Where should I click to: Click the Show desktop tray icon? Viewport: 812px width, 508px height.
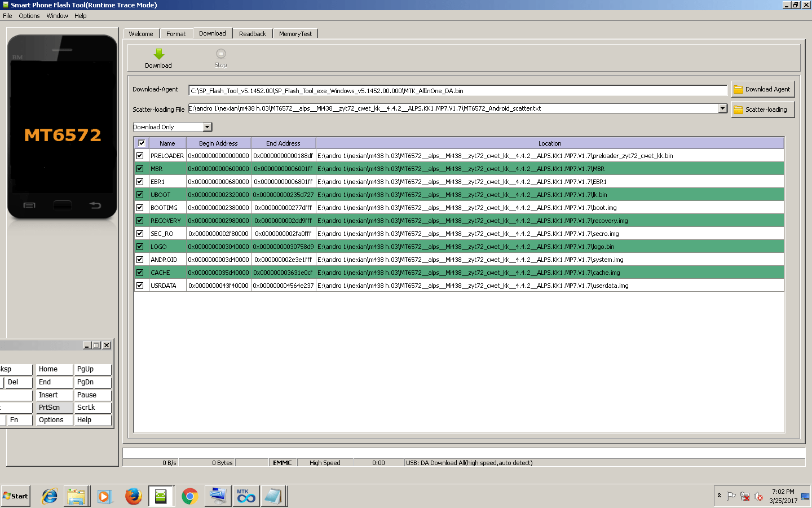point(805,496)
